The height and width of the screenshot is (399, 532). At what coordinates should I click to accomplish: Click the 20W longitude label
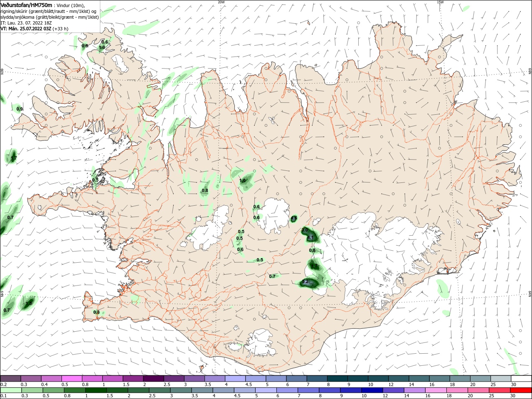(221, 2)
